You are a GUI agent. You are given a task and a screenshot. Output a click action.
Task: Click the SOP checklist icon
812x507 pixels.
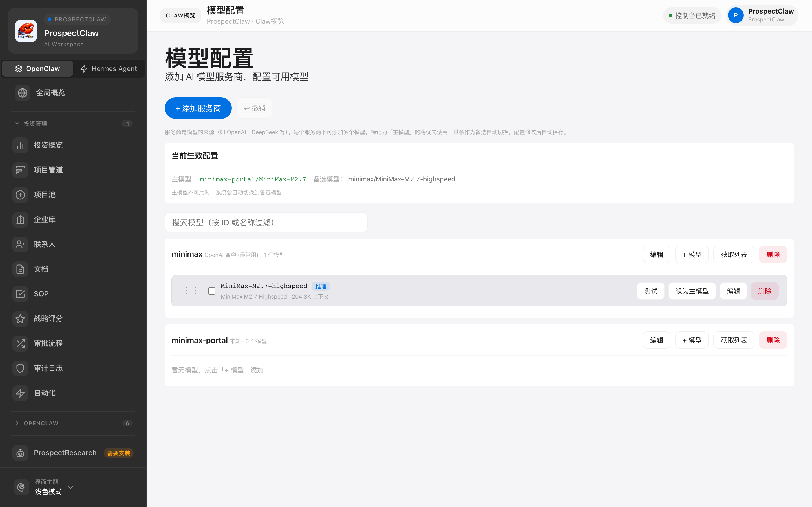tap(20, 294)
